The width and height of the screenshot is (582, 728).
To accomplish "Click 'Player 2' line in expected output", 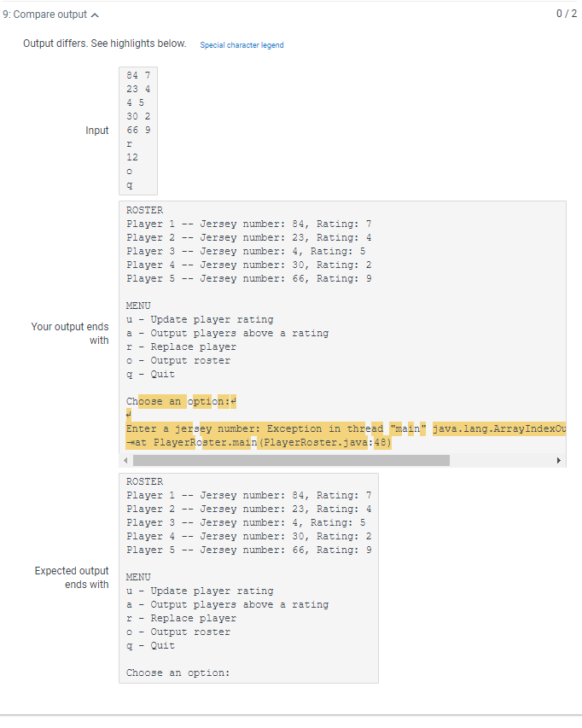I will pos(249,510).
